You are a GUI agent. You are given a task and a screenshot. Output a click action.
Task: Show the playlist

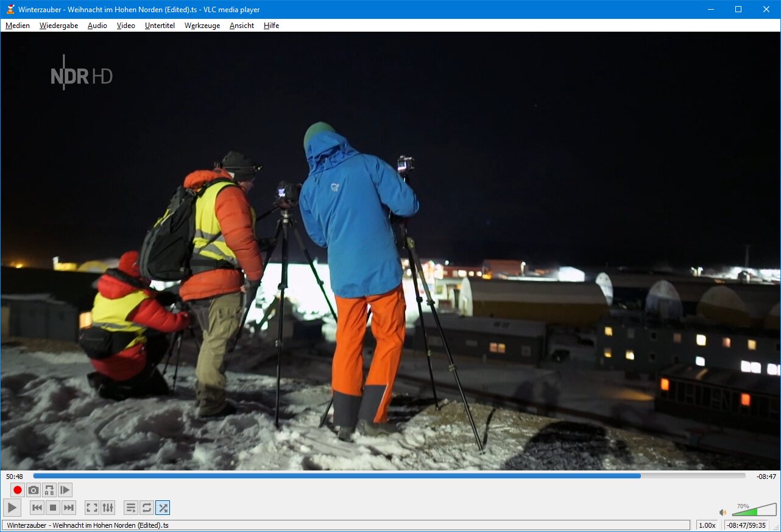(130, 508)
